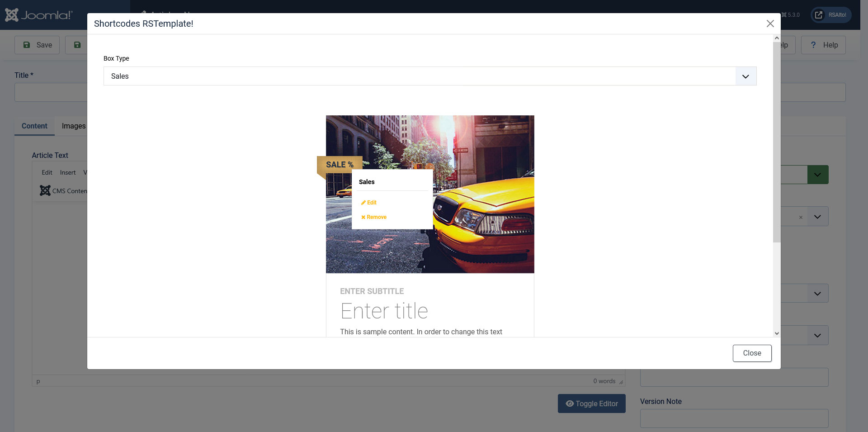Click the modal vertical scrollbar thumb
The width and height of the screenshot is (868, 432).
tap(777, 142)
